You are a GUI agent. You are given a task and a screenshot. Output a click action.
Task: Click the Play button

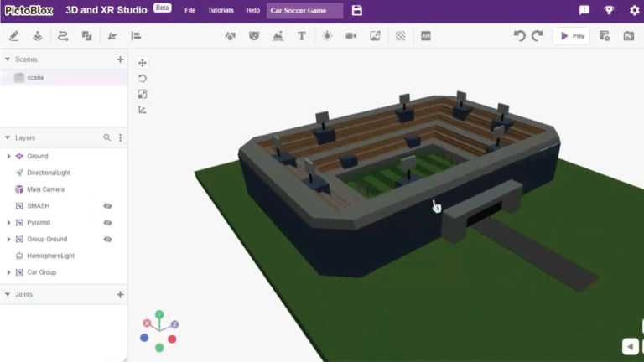571,36
